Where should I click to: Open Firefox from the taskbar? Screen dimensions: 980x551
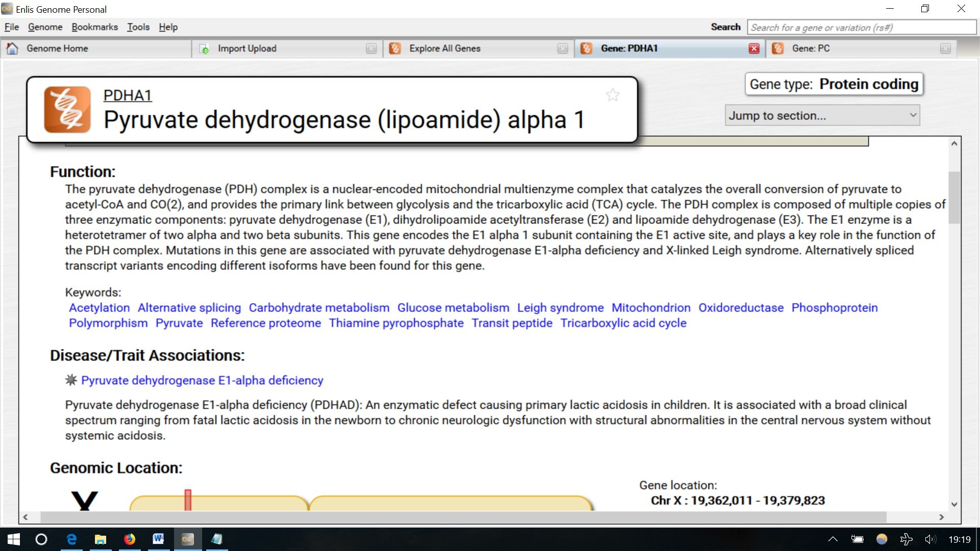point(130,539)
